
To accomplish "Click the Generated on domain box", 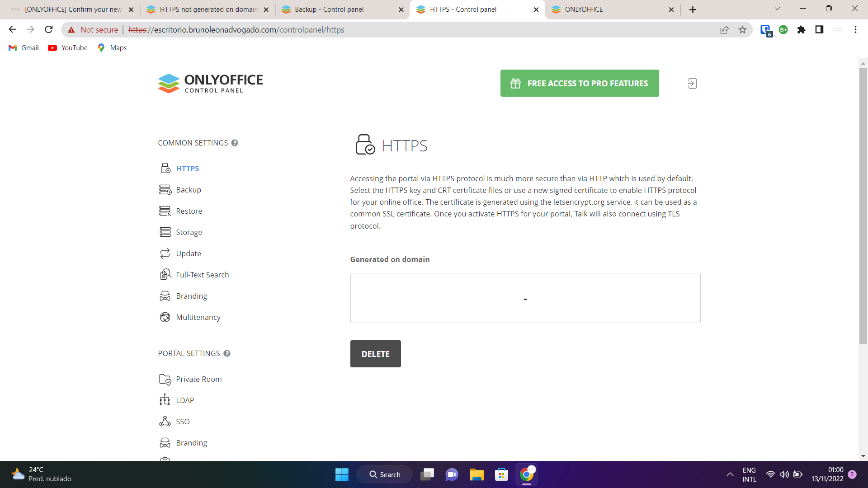I will click(525, 298).
